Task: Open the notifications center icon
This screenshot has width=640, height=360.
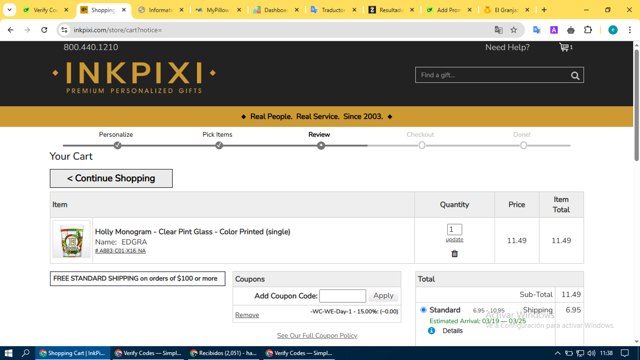Action: pyautogui.click(x=625, y=353)
